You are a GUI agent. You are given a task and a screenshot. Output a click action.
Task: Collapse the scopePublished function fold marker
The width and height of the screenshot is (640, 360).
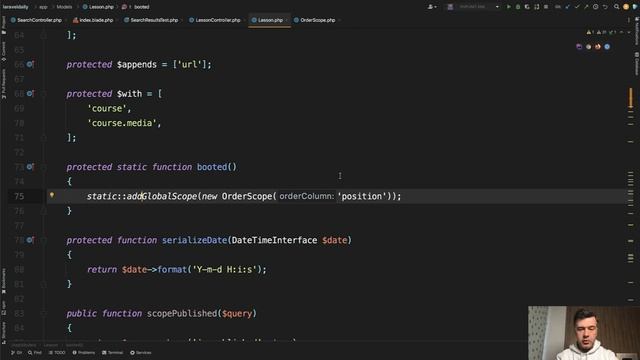pyautogui.click(x=43, y=313)
